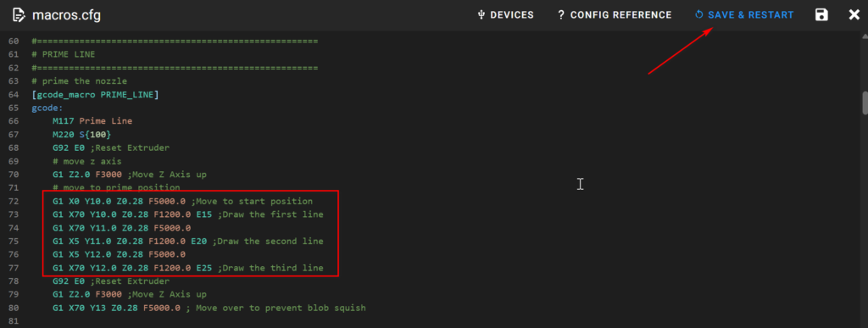Viewport: 868px width, 328px height.
Task: Click the vertical scrollbar thumb
Action: 865,103
